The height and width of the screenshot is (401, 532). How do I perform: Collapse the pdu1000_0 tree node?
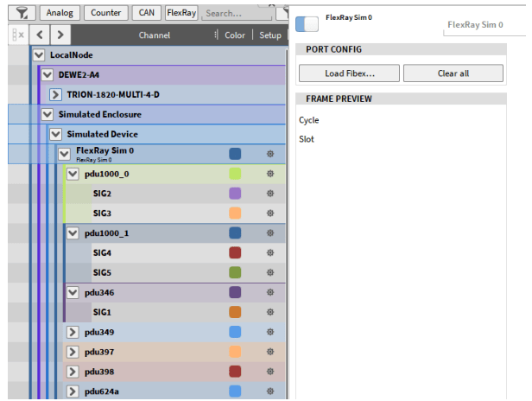point(73,175)
